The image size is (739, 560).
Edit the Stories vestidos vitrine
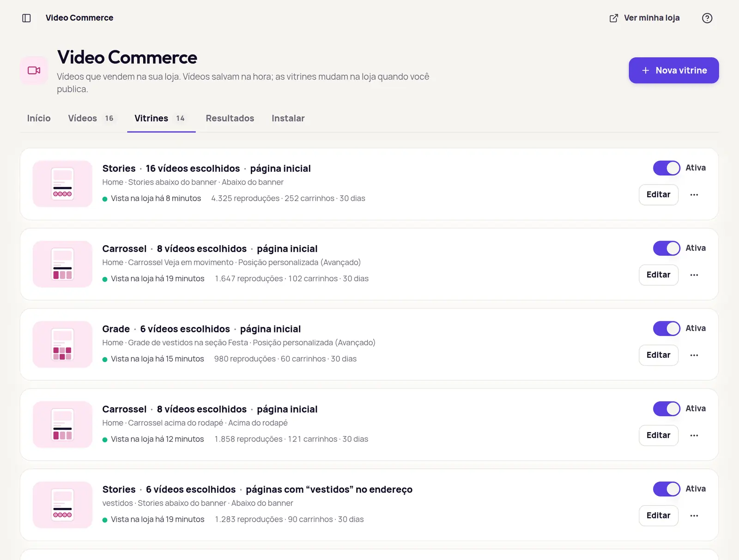pyautogui.click(x=658, y=516)
